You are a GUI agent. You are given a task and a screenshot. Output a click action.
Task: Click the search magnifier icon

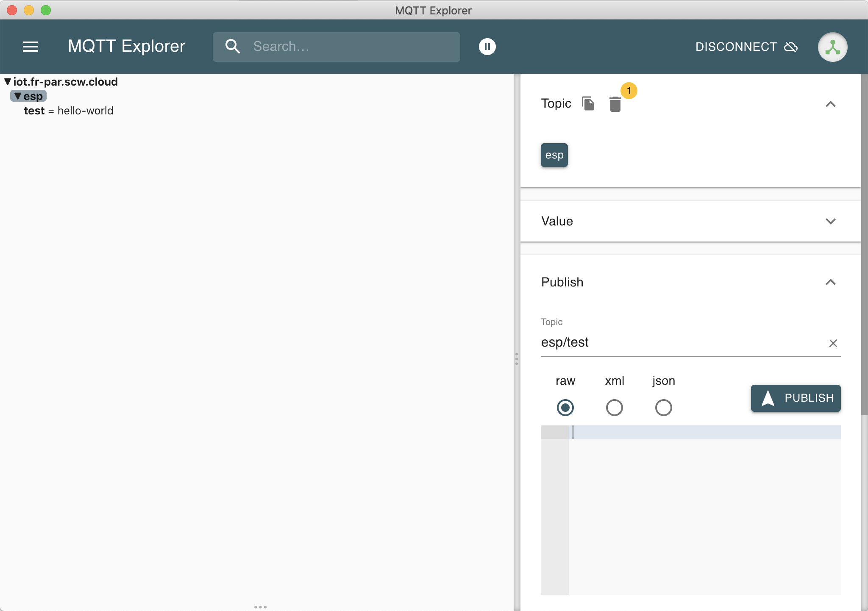233,47
